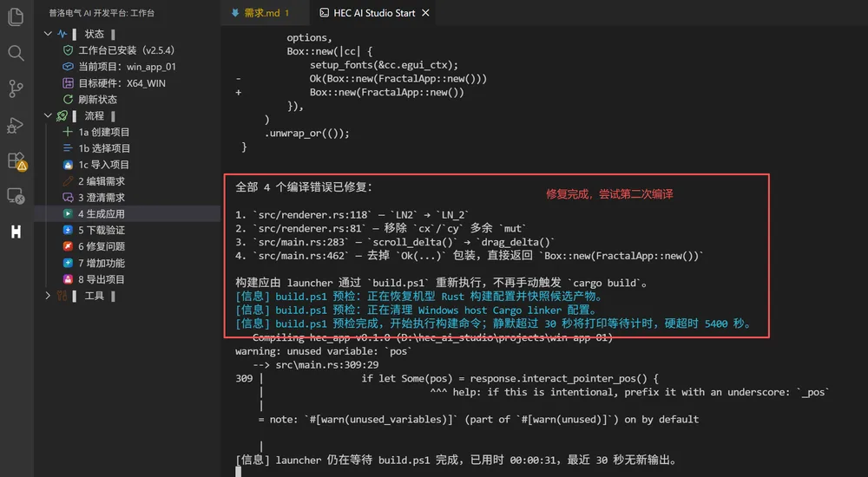
Task: Collapse the 流程 section
Action: (48, 115)
